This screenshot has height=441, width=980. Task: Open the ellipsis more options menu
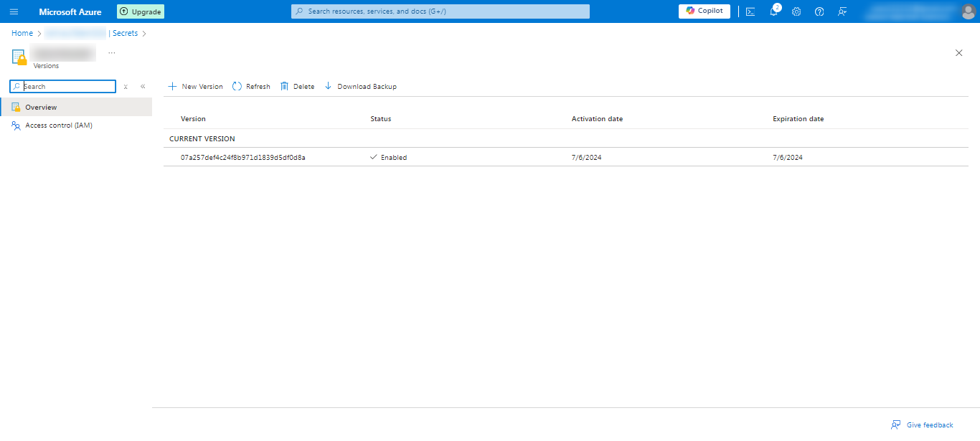[x=112, y=52]
